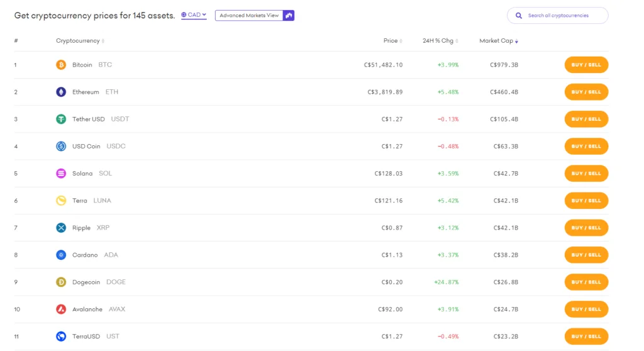Click the Solana coin icon
Screen dimensions: 644x351
click(61, 174)
